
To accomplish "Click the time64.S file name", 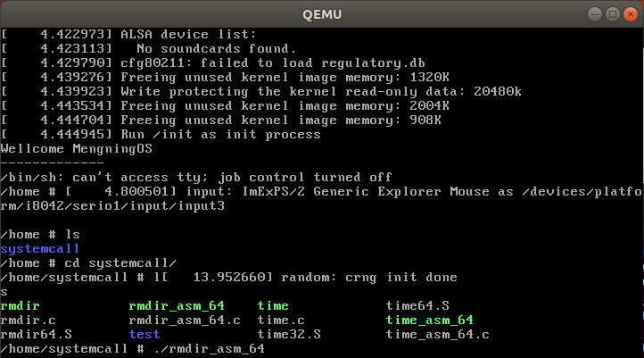I will coord(417,306).
